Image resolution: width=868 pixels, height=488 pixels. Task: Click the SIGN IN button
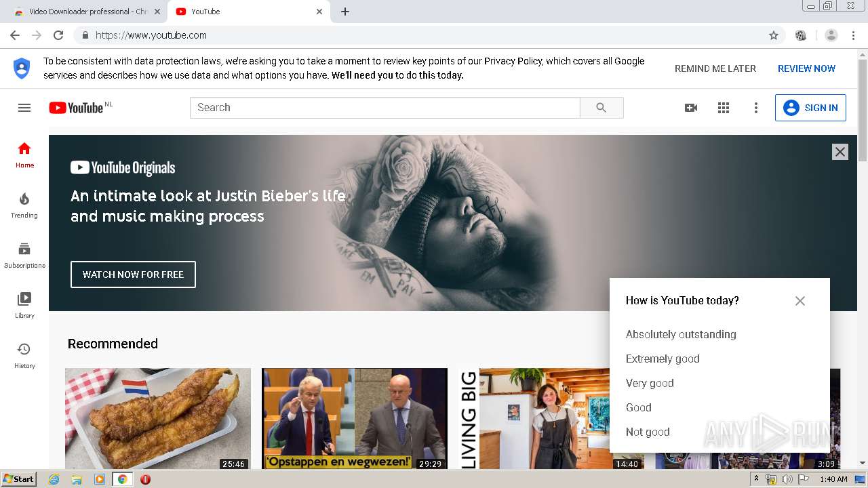pyautogui.click(x=810, y=108)
